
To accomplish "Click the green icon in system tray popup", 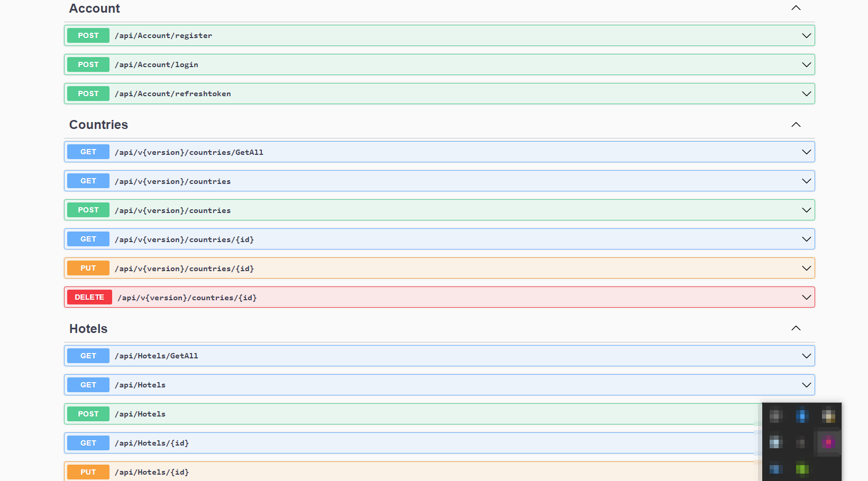I will tap(802, 468).
